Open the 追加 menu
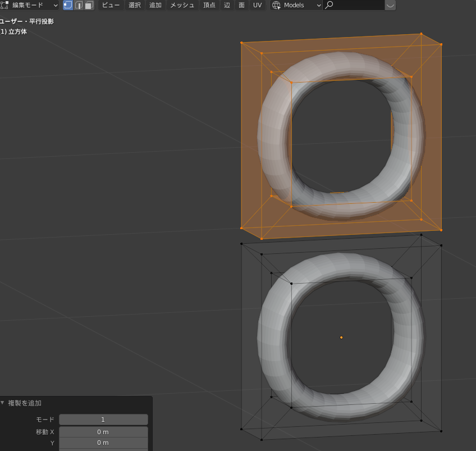The height and width of the screenshot is (451, 476). [x=155, y=5]
